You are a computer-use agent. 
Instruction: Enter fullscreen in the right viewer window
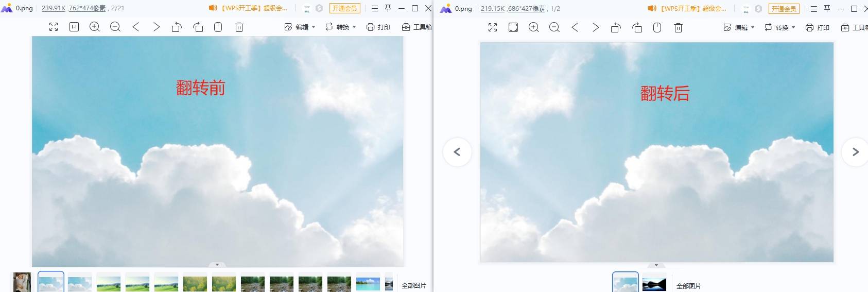click(493, 27)
